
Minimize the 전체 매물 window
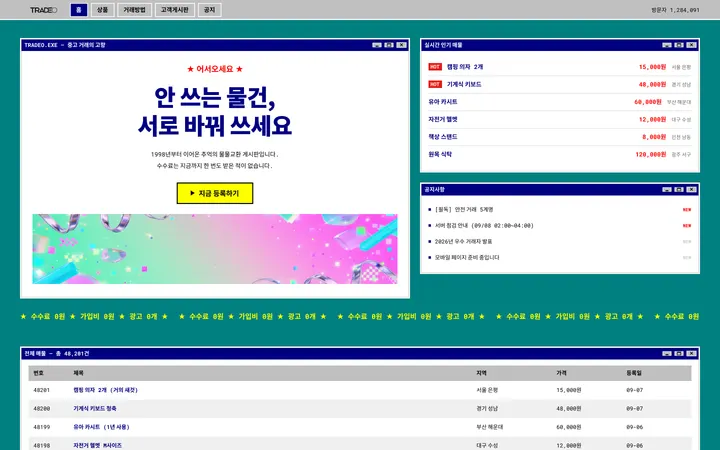click(667, 354)
